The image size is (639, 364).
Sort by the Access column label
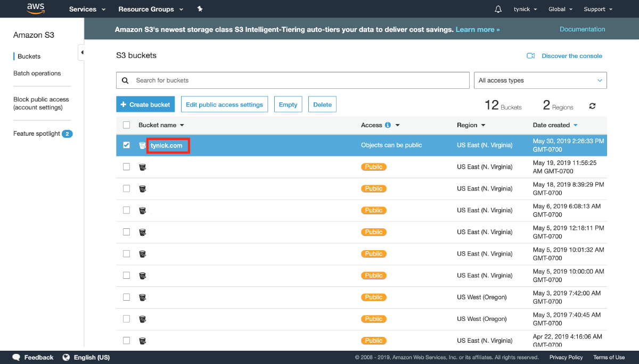coord(371,125)
